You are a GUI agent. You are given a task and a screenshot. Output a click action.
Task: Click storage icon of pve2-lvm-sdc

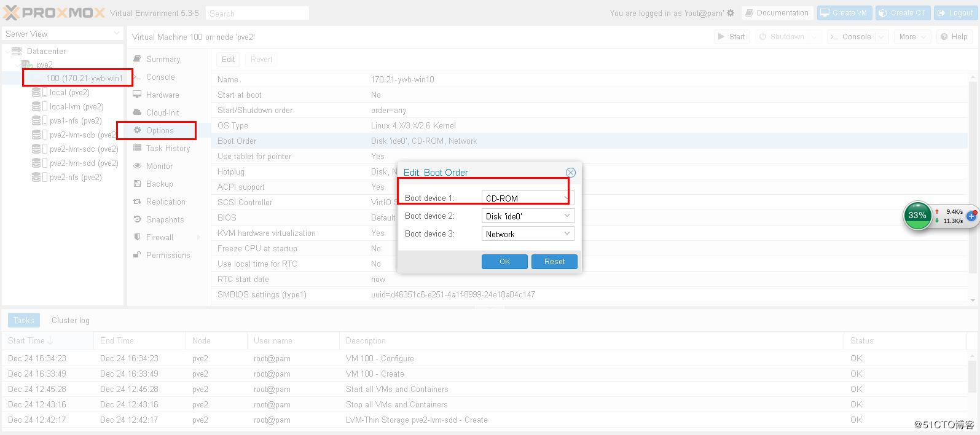(36, 149)
